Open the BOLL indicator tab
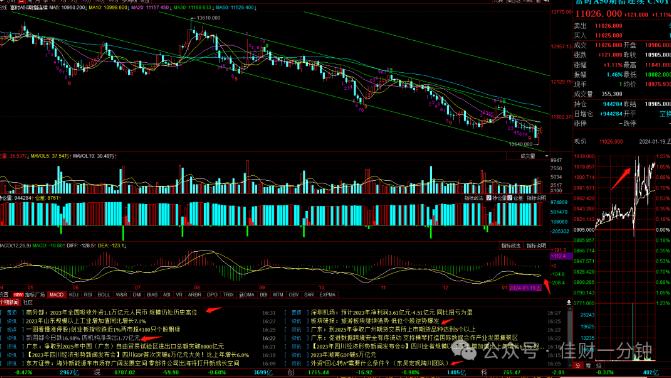 tap(104, 295)
